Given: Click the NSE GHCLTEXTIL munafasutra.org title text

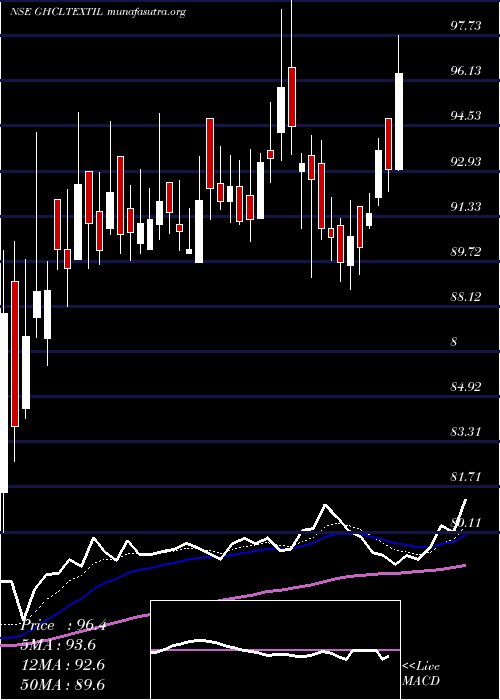Looking at the screenshot, I should 97,12.
